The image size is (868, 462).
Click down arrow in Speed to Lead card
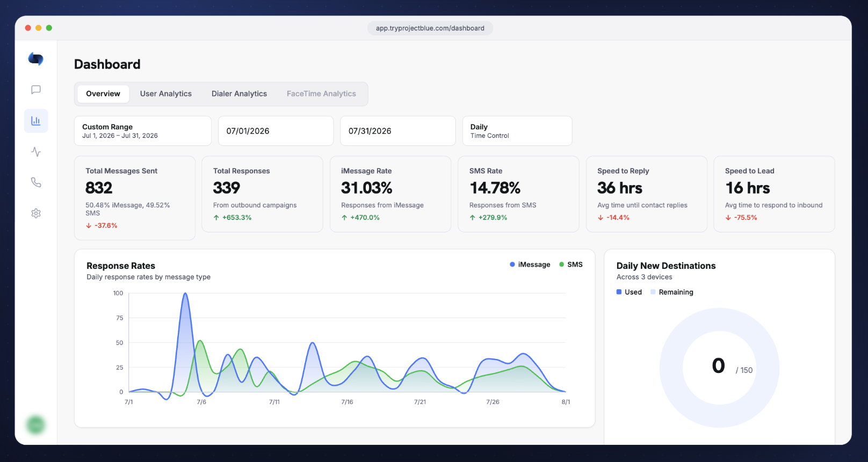pyautogui.click(x=728, y=218)
